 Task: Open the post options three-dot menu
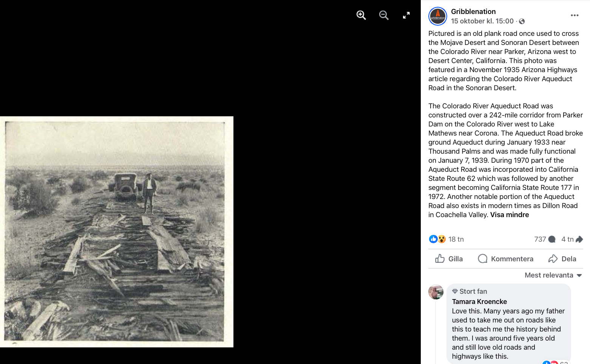575,15
